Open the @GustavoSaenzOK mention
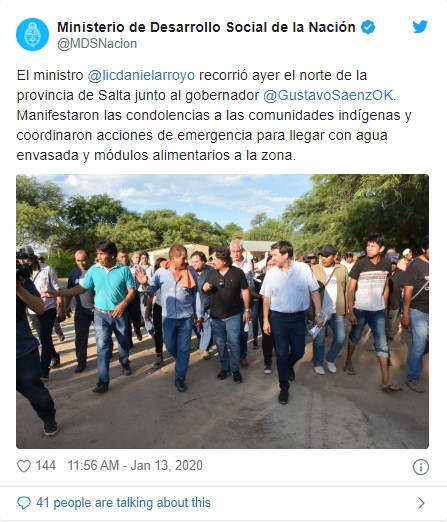Screen dimensions: 447x522 [329, 95]
